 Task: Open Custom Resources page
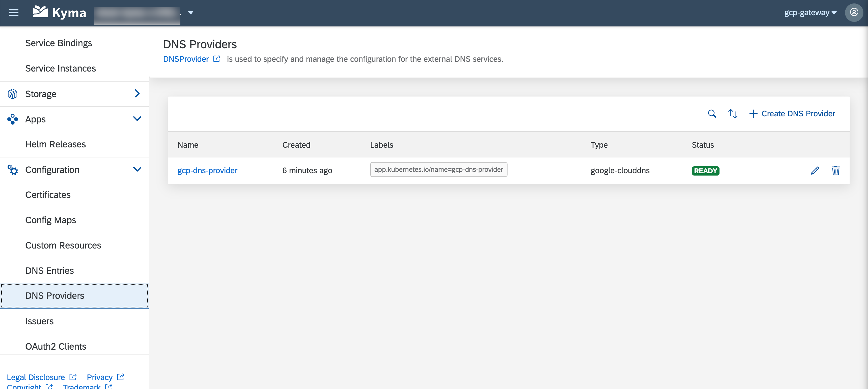pyautogui.click(x=63, y=245)
